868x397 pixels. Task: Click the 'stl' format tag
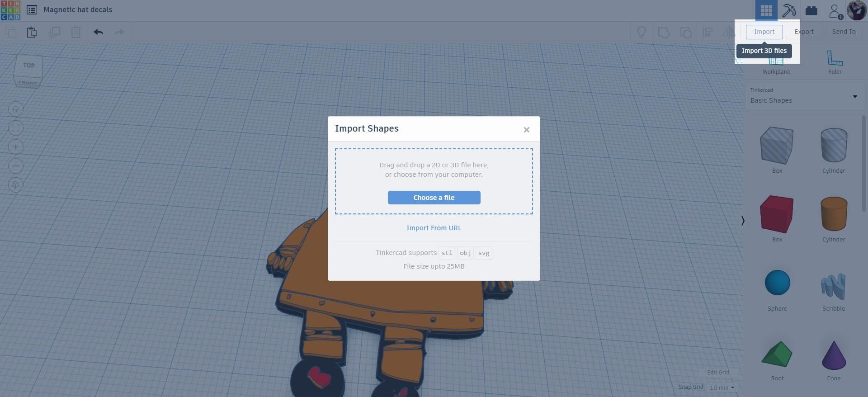click(x=447, y=253)
